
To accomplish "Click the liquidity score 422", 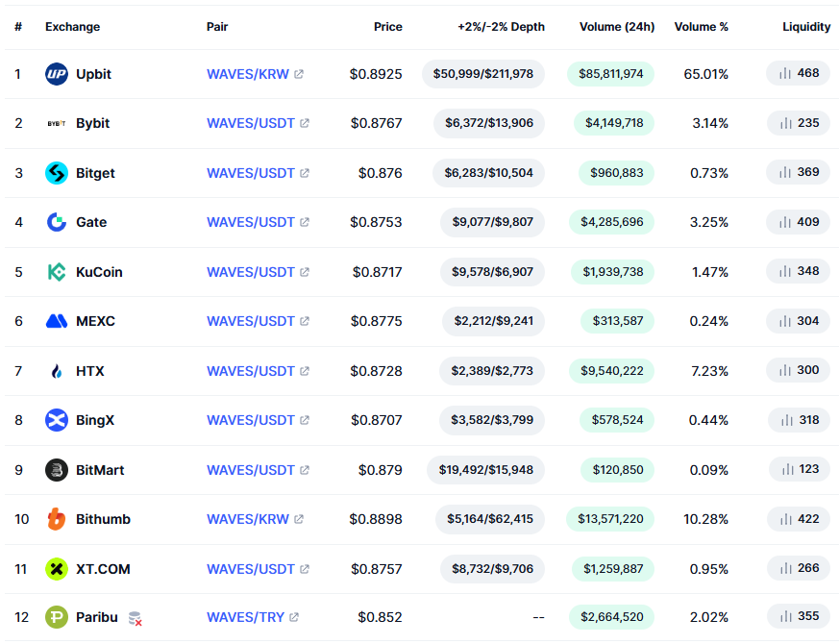I will (x=808, y=519).
